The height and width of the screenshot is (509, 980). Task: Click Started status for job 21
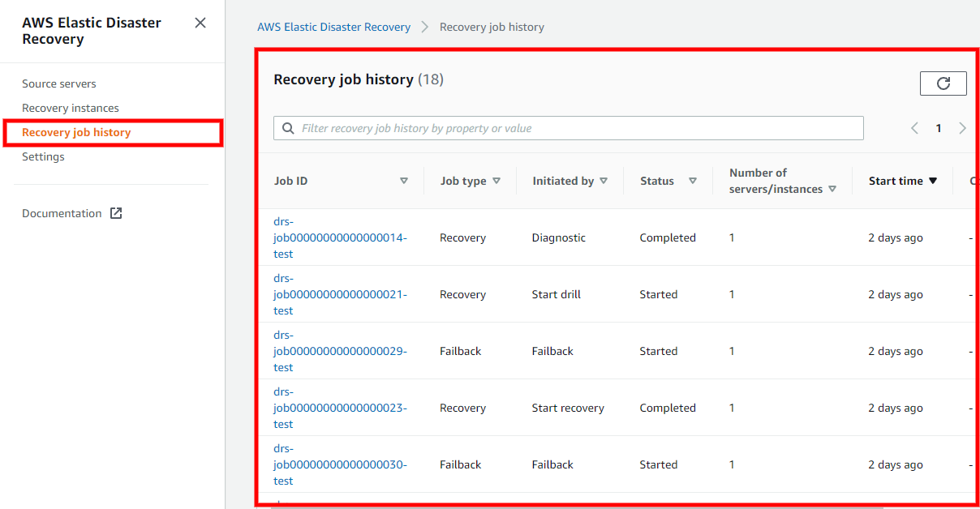point(659,294)
